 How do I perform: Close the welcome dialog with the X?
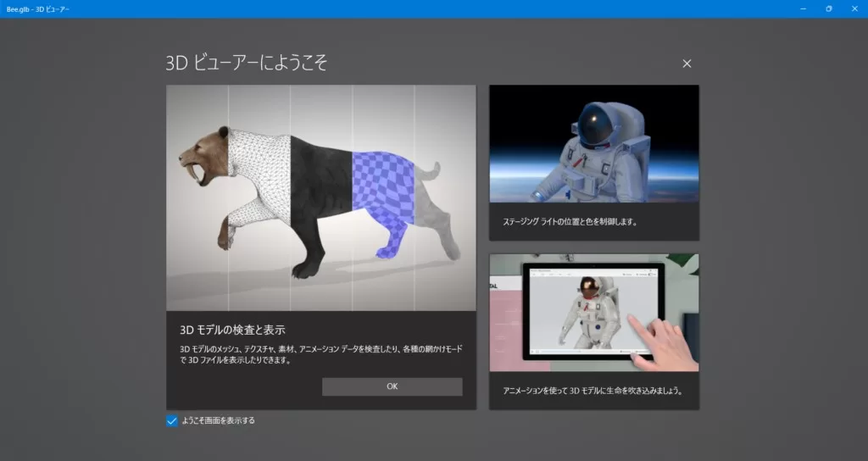pyautogui.click(x=687, y=64)
